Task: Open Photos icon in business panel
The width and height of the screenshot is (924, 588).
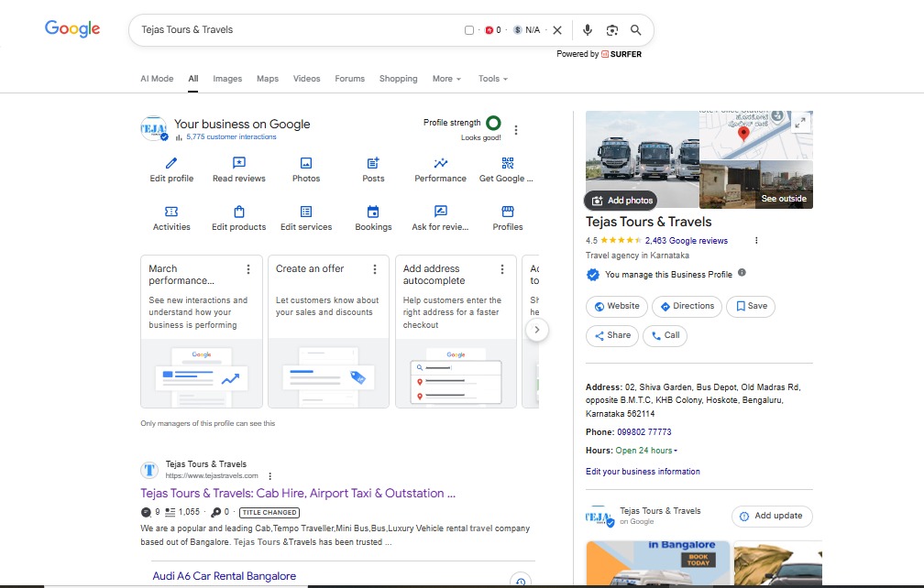Action: 306,163
